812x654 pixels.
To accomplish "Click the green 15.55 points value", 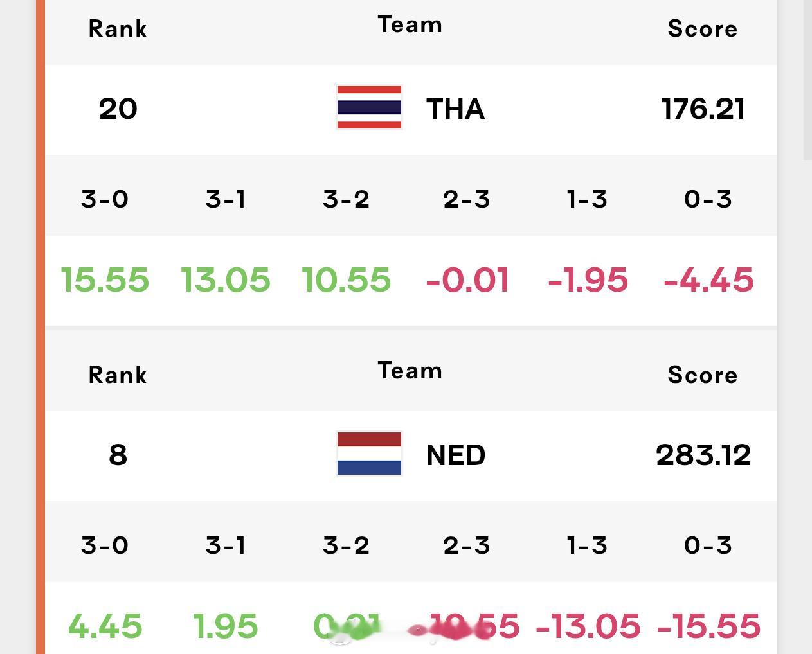I will 105,280.
